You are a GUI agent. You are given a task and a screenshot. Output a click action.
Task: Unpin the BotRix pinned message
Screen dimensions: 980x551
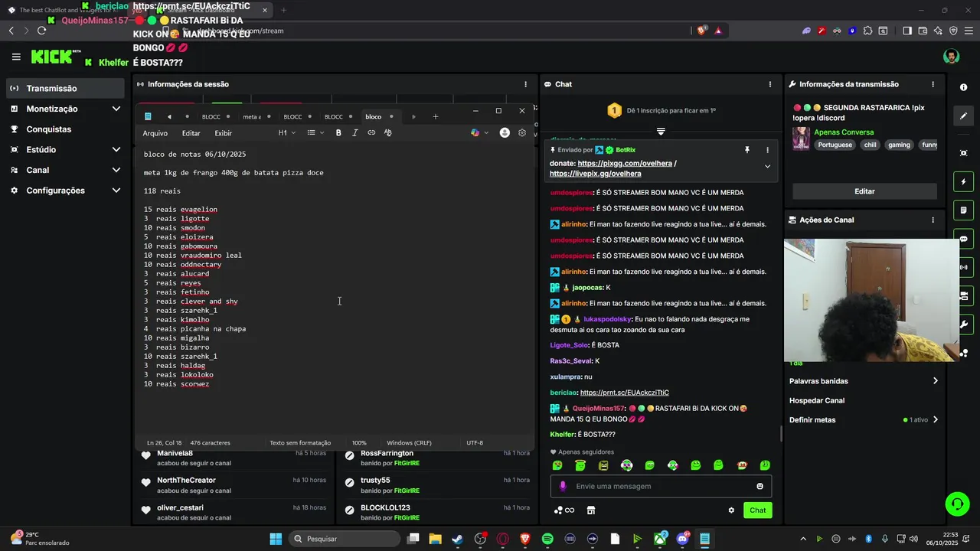[747, 150]
